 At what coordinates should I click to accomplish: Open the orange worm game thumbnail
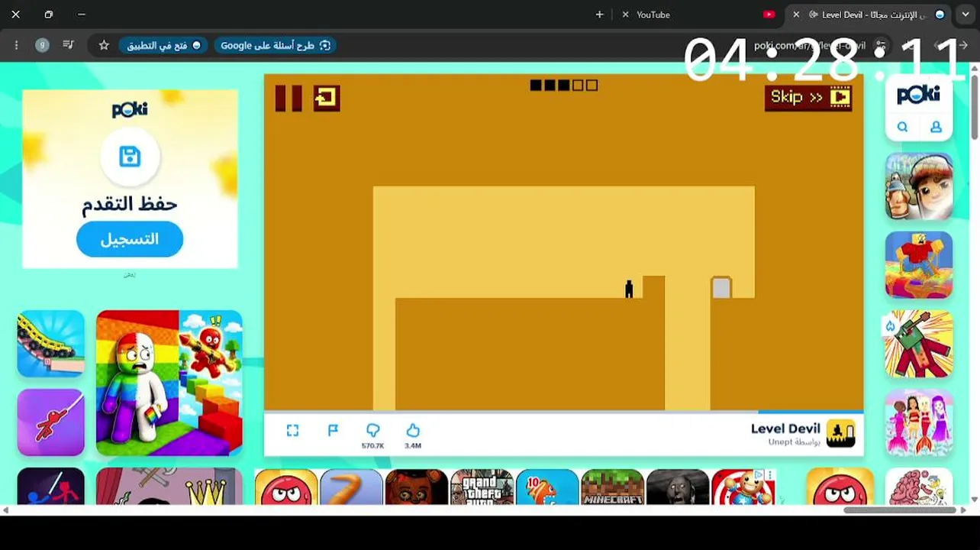pyautogui.click(x=351, y=487)
